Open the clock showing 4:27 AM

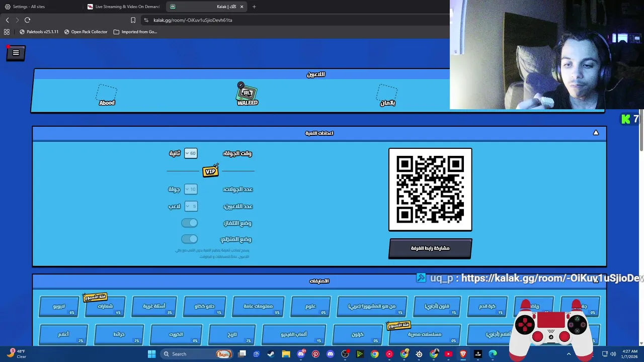(630, 354)
